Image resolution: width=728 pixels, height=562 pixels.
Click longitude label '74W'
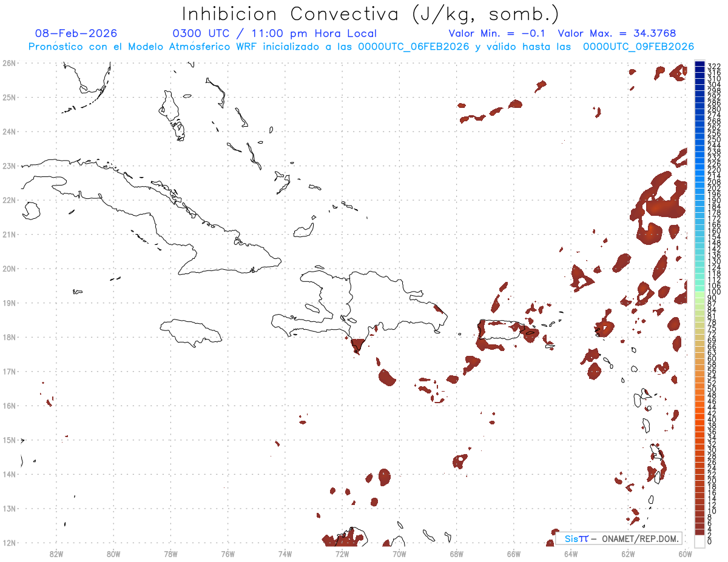[285, 553]
